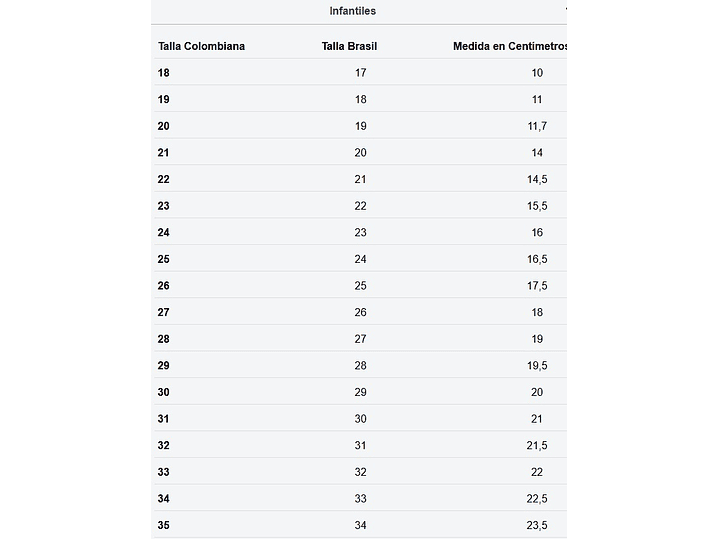Click the Medida en Centímetros column header
Viewport: 719px width, 539px height.
(510, 46)
